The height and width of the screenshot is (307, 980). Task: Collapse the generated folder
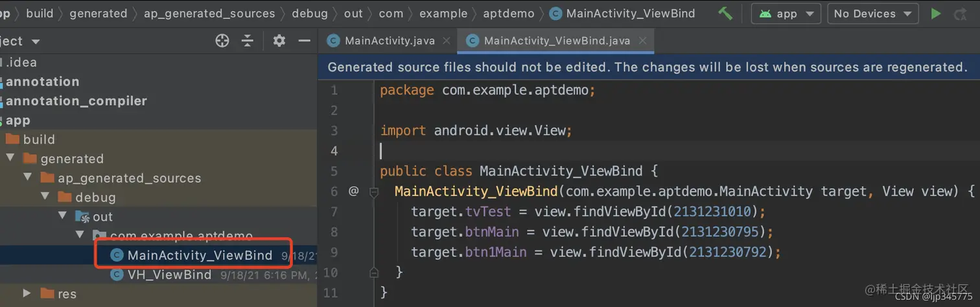pos(10,158)
